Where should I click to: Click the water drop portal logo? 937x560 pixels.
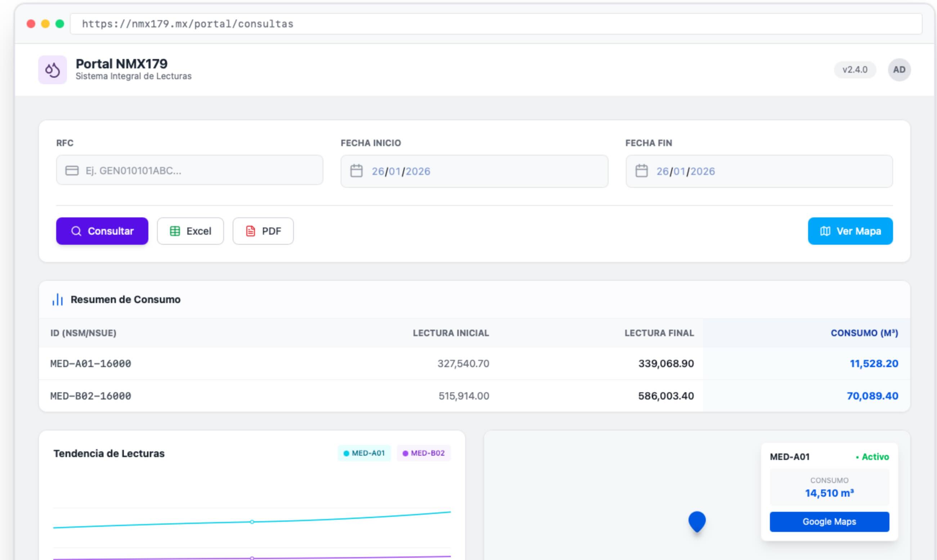point(53,70)
